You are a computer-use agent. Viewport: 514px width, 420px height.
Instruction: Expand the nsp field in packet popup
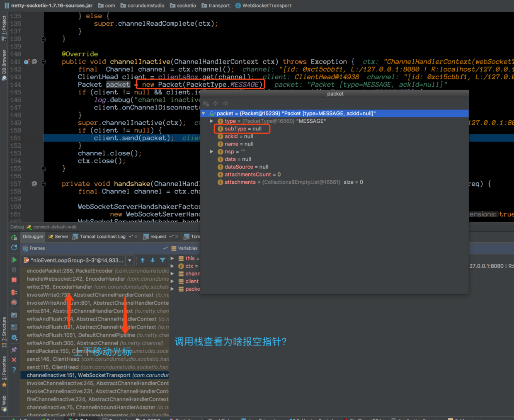pyautogui.click(x=212, y=152)
